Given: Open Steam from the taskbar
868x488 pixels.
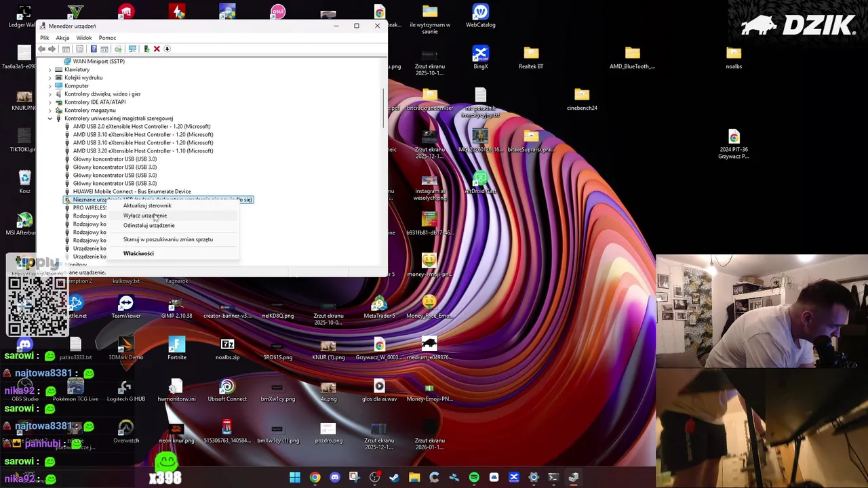Looking at the screenshot, I should [x=395, y=477].
